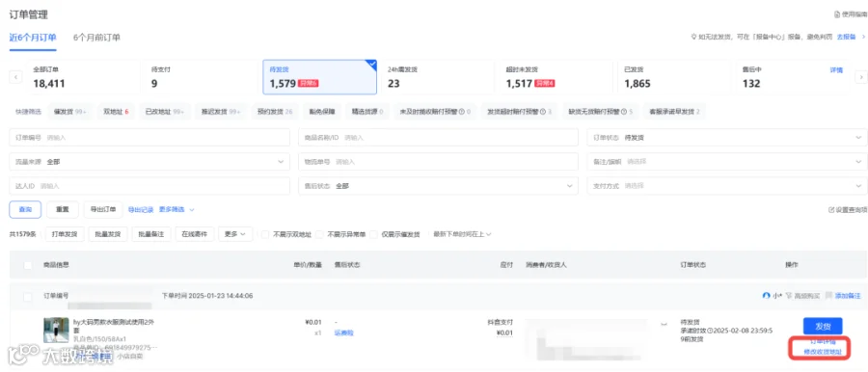
Task: Enable the 不展示双地址 checkbox
Action: 265,234
